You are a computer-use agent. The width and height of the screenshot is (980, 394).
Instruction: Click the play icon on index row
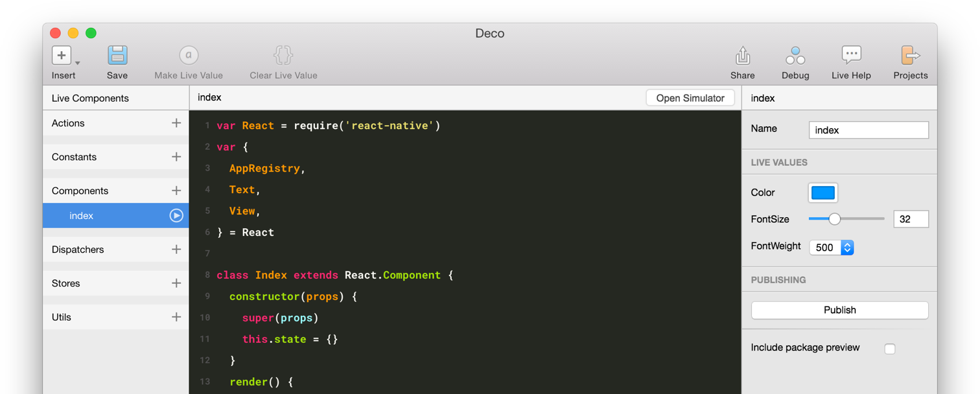pyautogui.click(x=176, y=216)
